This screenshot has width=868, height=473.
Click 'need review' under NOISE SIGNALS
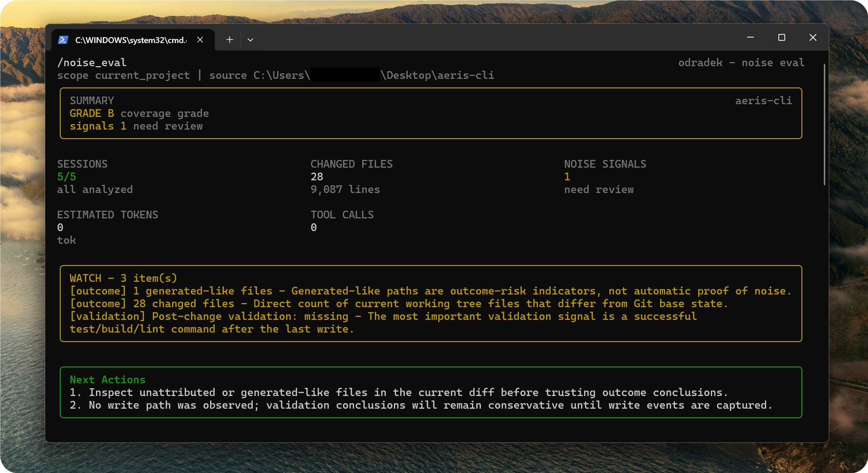(x=599, y=189)
